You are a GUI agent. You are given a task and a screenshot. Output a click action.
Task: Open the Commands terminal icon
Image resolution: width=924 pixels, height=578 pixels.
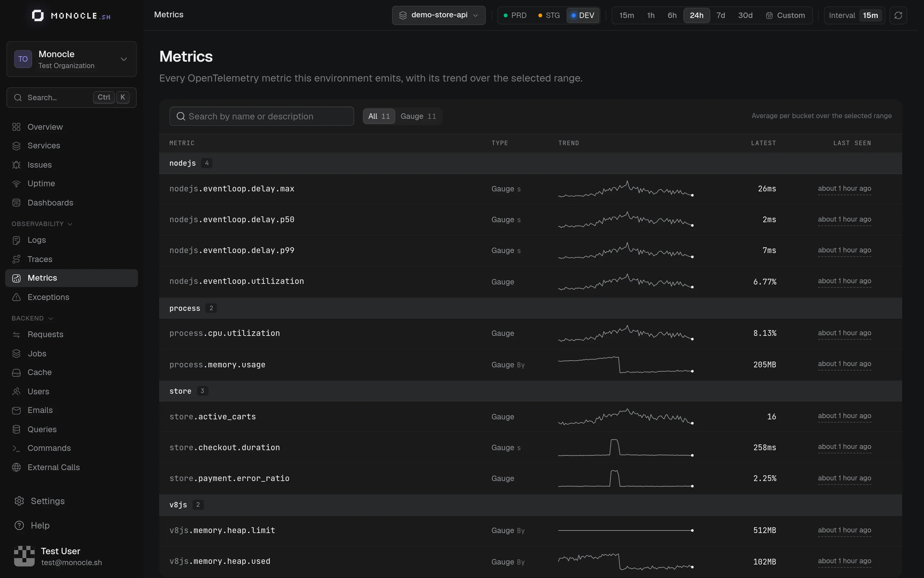(16, 448)
